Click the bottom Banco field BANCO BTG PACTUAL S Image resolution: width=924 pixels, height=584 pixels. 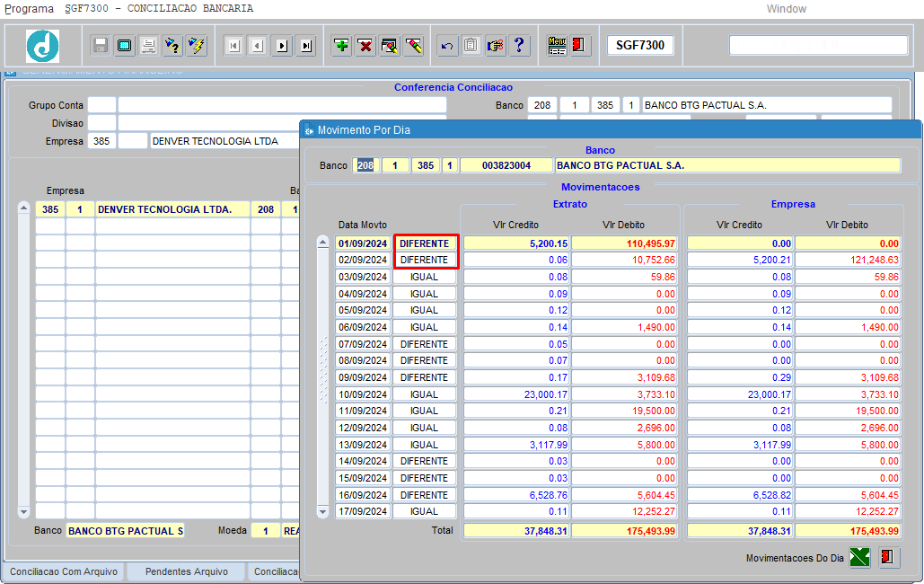point(125,531)
